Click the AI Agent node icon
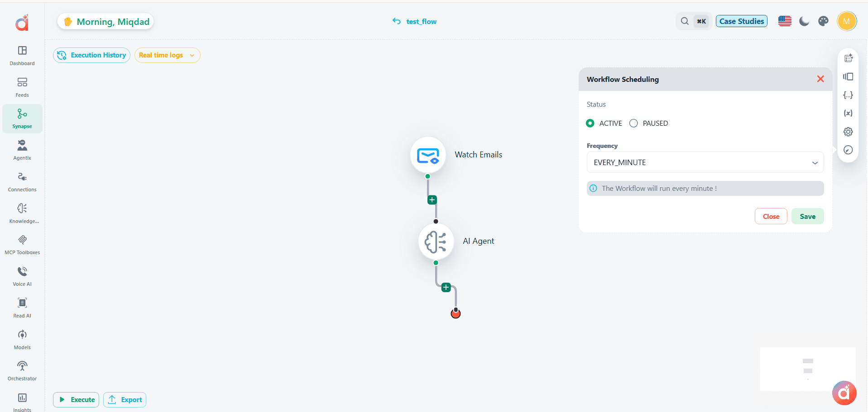Image resolution: width=868 pixels, height=412 pixels. [x=436, y=242]
